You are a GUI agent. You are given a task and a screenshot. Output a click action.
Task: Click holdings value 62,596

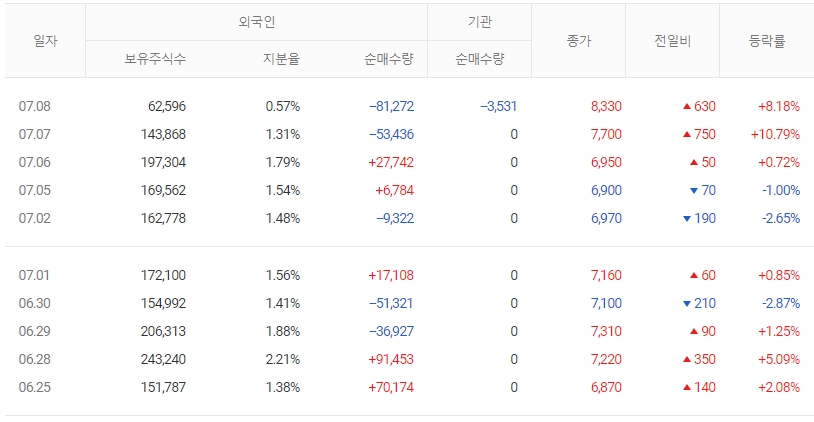pyautogui.click(x=167, y=106)
